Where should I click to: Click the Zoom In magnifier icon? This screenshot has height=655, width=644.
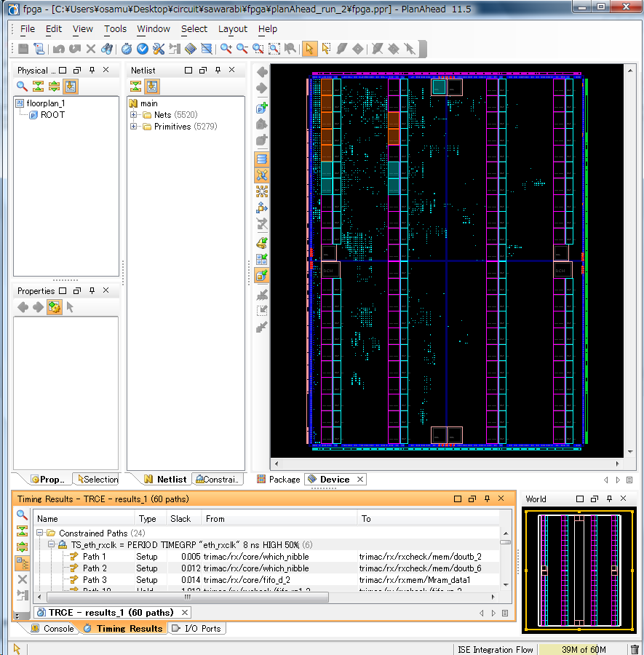(226, 49)
